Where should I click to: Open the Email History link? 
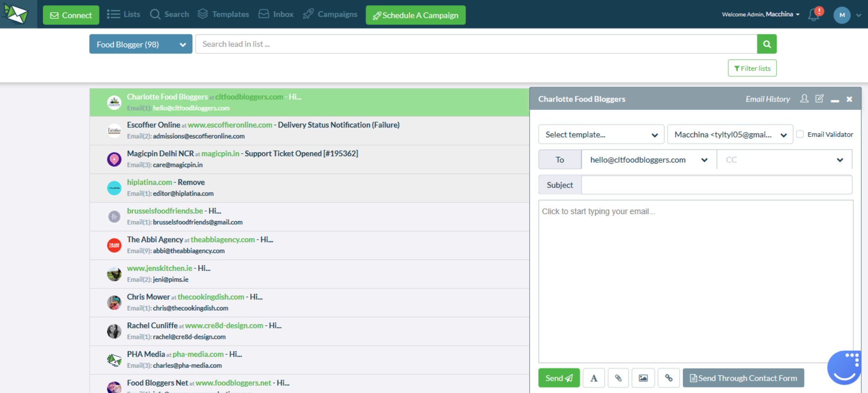pos(768,99)
